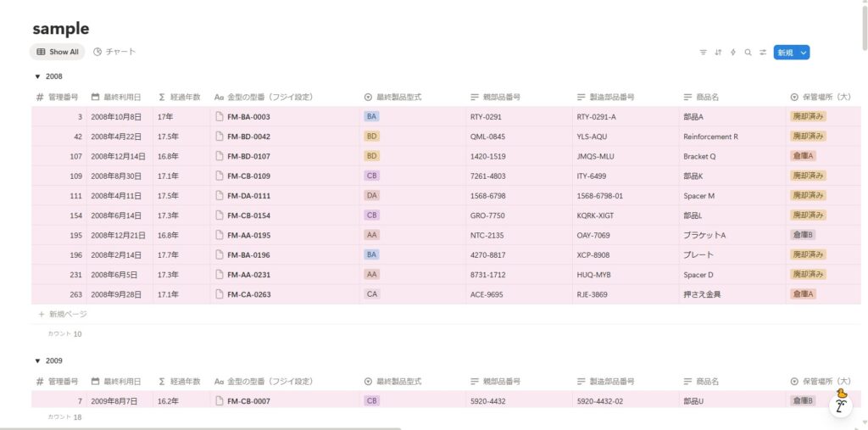Open the page icon of FM-CB-0007
The height and width of the screenshot is (430, 868).
(220, 400)
